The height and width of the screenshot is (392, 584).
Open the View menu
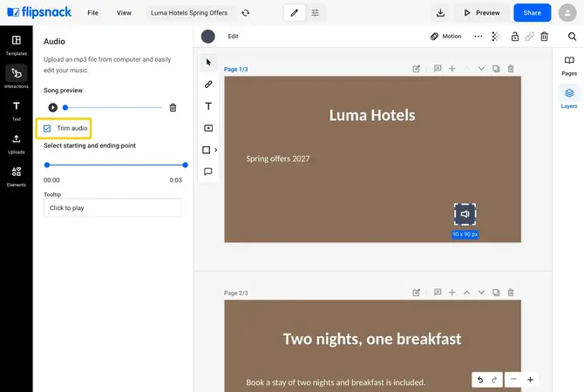click(x=124, y=13)
